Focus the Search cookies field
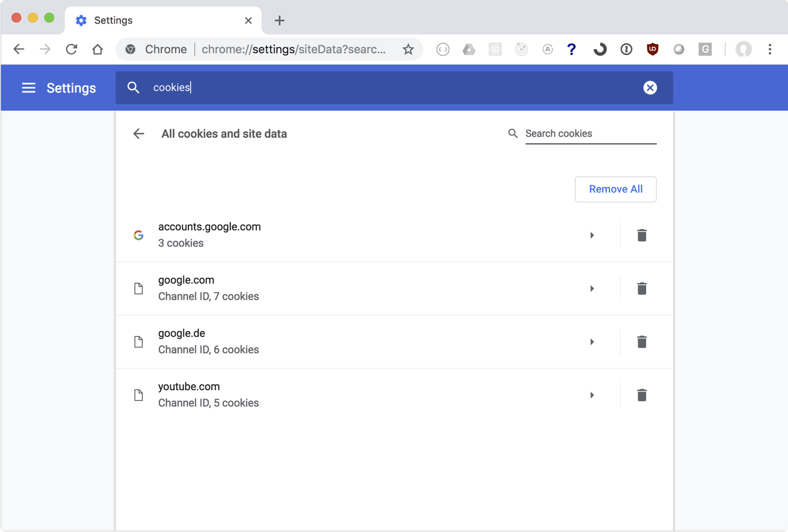This screenshot has width=788, height=532. tap(591, 134)
